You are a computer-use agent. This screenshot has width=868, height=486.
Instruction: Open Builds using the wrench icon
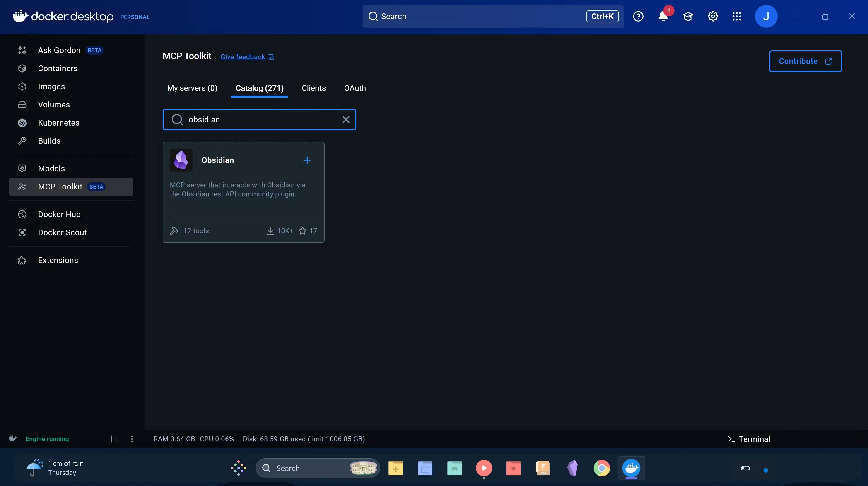pyautogui.click(x=22, y=140)
